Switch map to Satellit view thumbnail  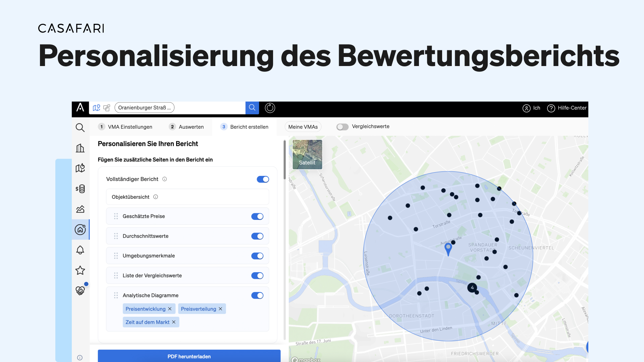307,155
